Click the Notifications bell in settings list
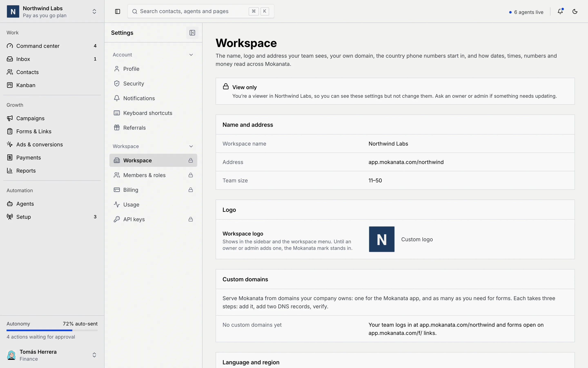Image resolution: width=588 pixels, height=368 pixels. [x=117, y=98]
